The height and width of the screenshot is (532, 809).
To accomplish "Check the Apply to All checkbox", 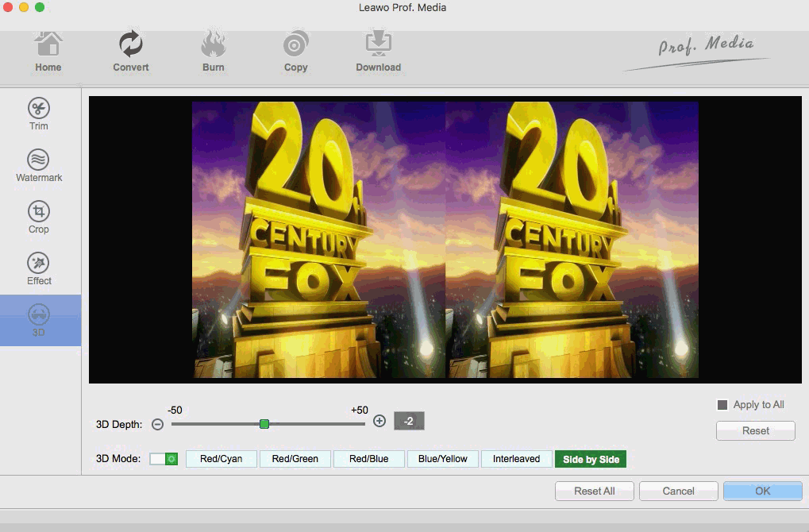I will pos(722,405).
